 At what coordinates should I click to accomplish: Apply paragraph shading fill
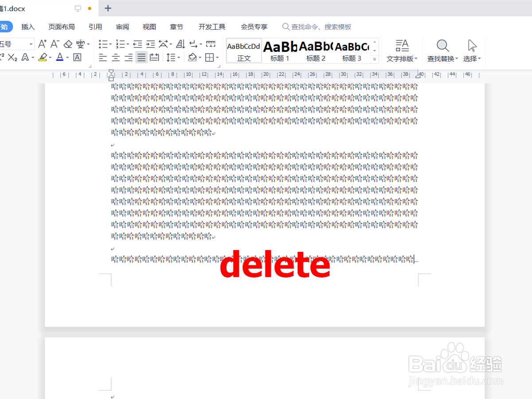192,57
